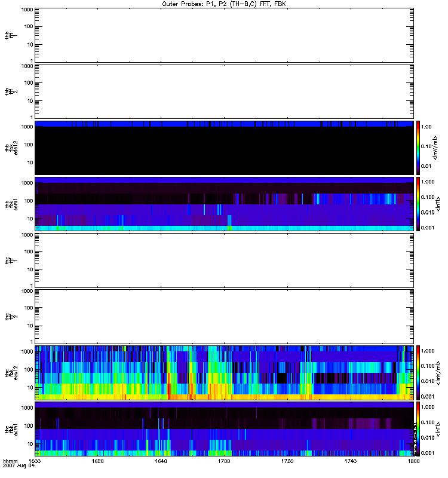Click the 'thc fff 2' axis label
This screenshot has height=478, width=448.
click(11, 317)
